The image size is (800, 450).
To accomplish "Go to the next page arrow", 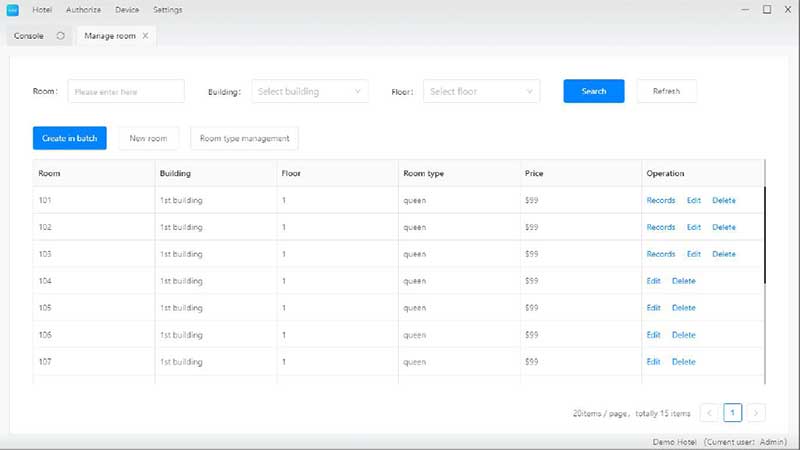I will click(x=757, y=412).
